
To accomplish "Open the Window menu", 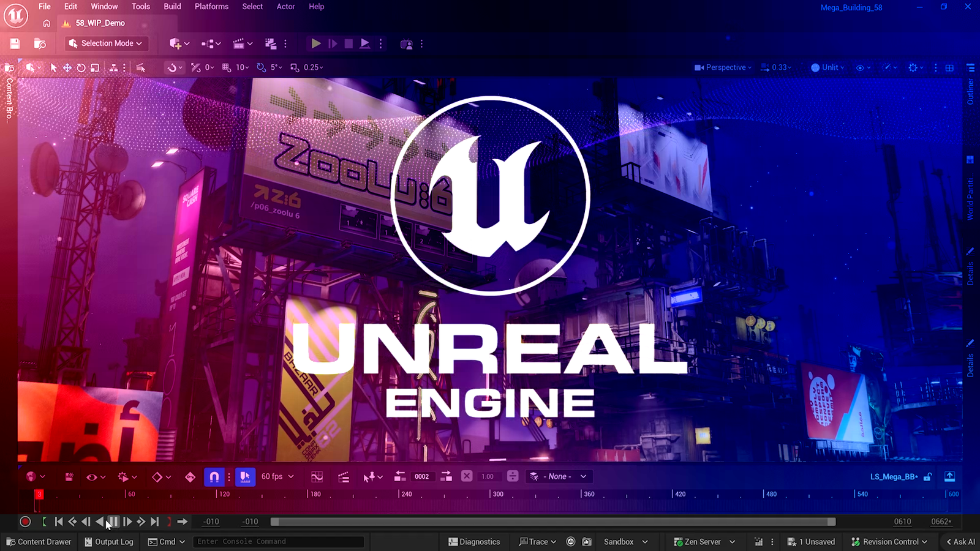I will (104, 7).
